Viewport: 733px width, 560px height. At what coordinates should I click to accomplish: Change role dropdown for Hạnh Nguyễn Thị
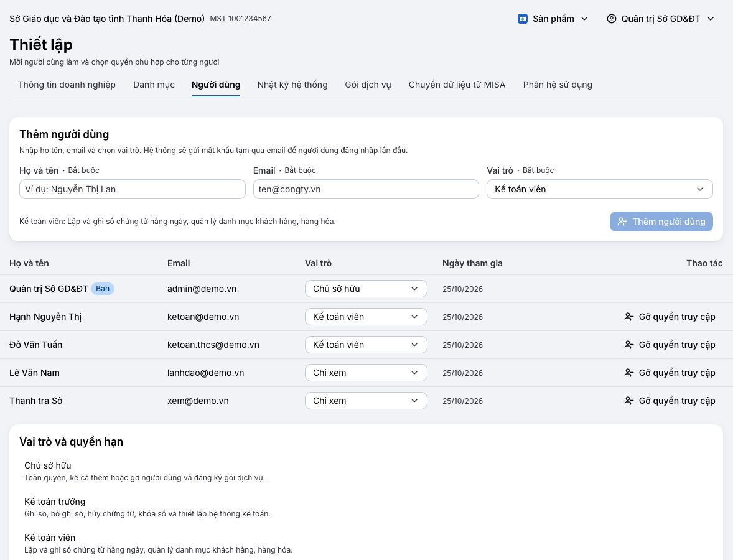coord(366,317)
